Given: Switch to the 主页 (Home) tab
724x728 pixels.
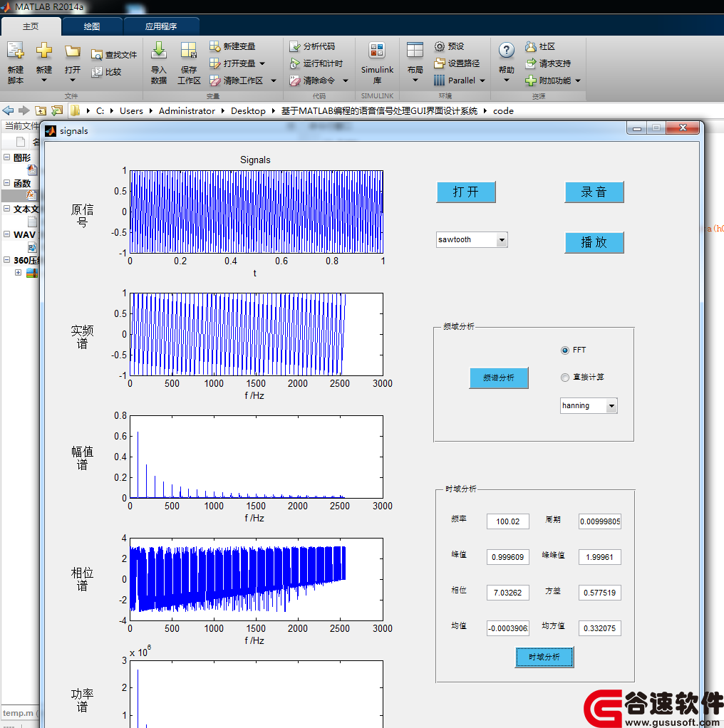Looking at the screenshot, I should pyautogui.click(x=31, y=26).
